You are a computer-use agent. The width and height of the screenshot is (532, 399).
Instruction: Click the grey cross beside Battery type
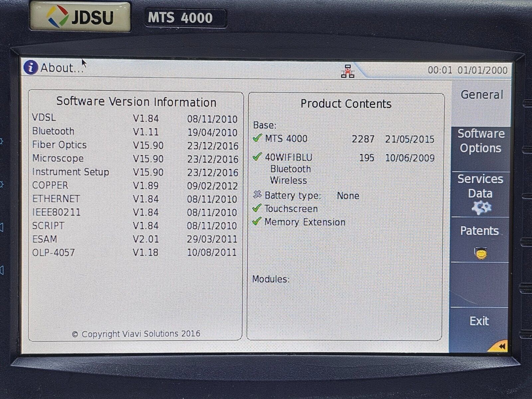pos(257,195)
